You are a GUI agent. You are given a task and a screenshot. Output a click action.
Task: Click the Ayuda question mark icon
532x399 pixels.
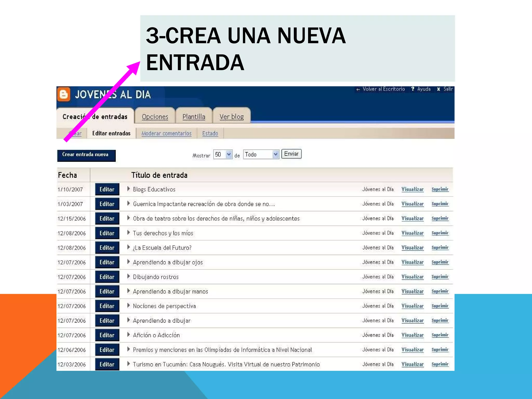coord(413,89)
